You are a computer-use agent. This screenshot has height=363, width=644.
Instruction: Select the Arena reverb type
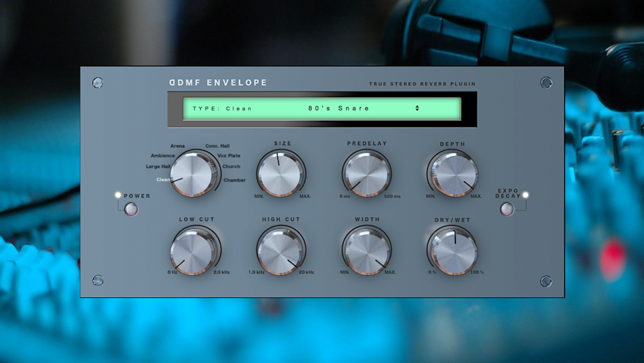(178, 146)
